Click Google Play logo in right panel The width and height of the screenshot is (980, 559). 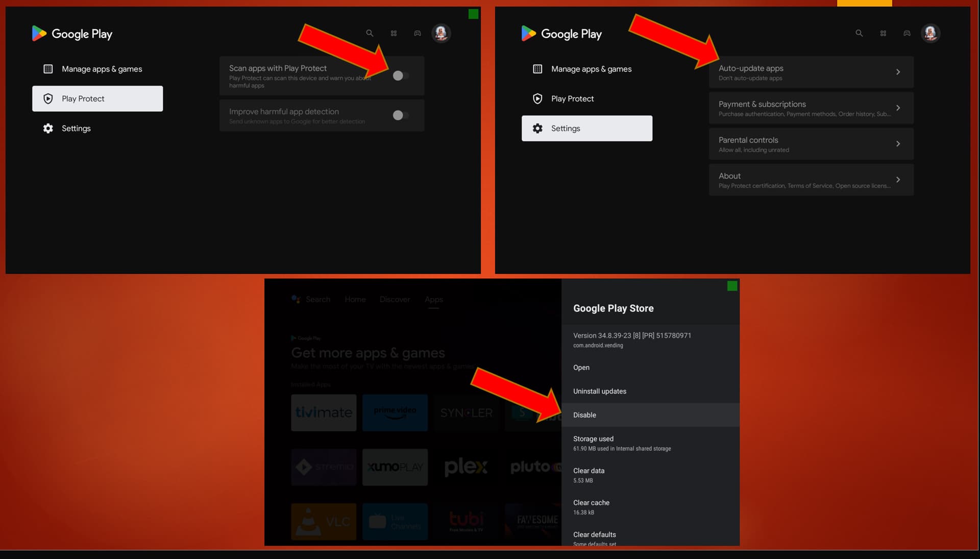[561, 34]
